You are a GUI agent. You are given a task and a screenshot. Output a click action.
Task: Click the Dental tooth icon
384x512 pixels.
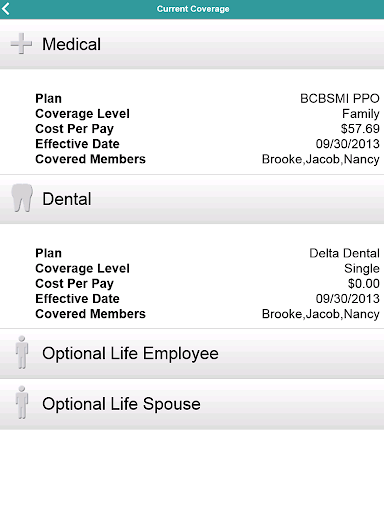(x=22, y=198)
